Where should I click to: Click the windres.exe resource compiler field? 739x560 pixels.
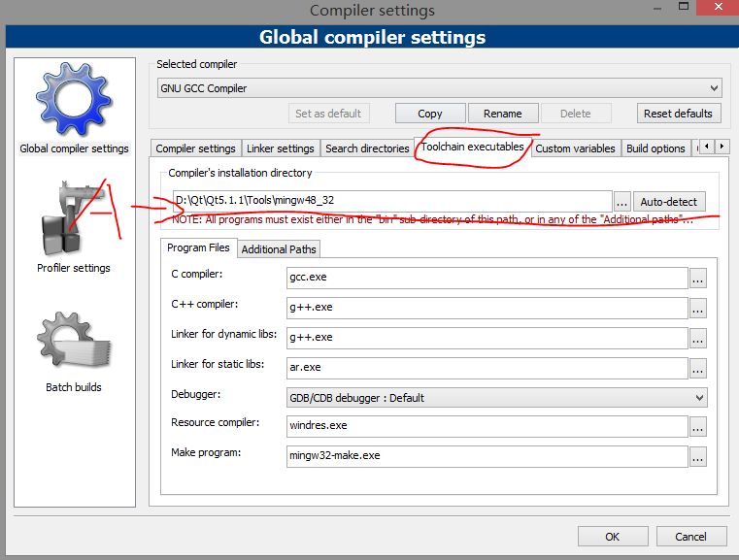coord(487,426)
